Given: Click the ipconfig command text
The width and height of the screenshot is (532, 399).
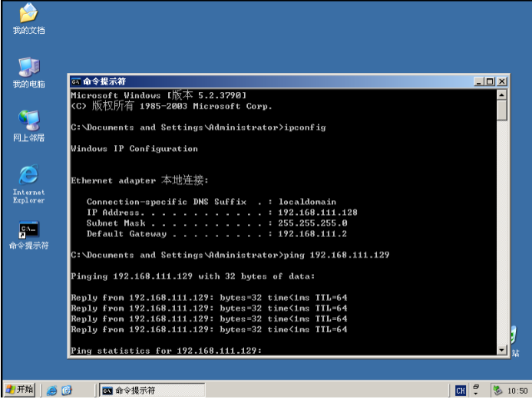Looking at the screenshot, I should (305, 127).
